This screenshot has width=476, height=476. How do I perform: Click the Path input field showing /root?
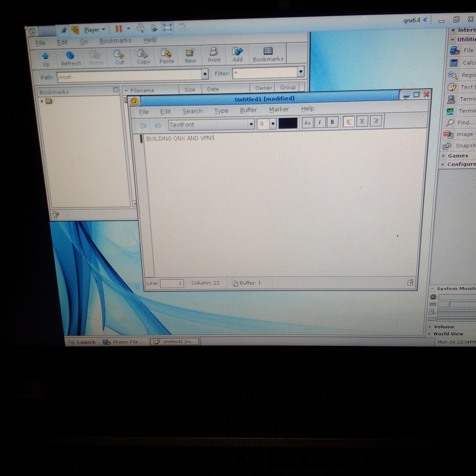129,76
